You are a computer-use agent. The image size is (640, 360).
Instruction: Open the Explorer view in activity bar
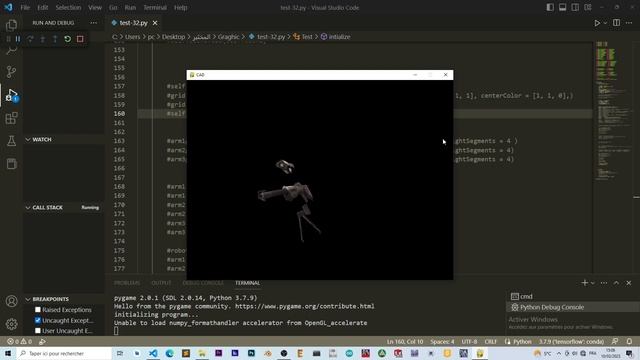11,25
